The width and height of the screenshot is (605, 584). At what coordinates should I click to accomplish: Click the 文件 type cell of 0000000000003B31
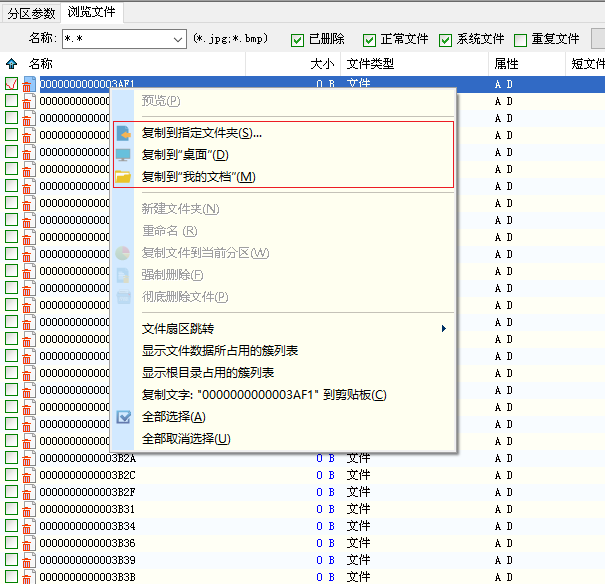click(358, 509)
